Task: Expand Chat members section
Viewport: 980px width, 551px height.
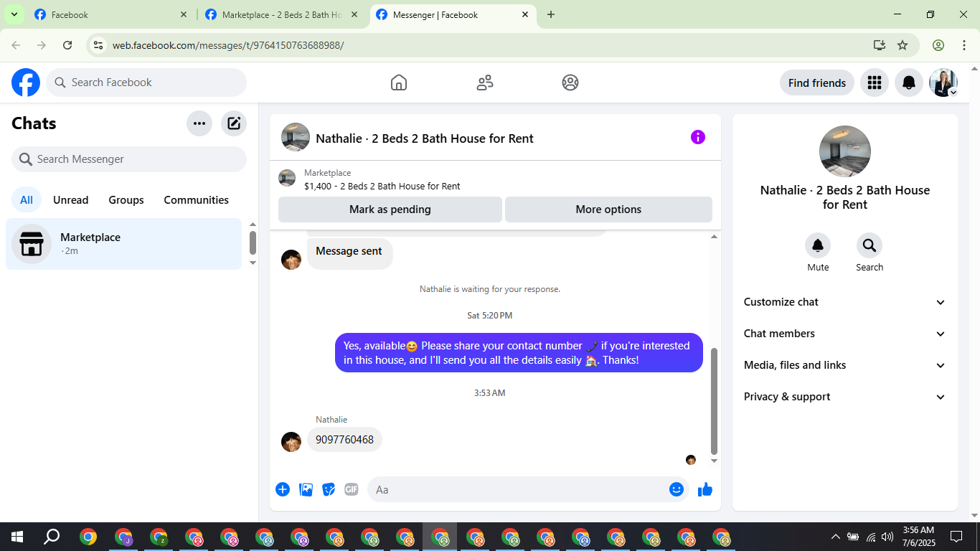Action: 845,334
